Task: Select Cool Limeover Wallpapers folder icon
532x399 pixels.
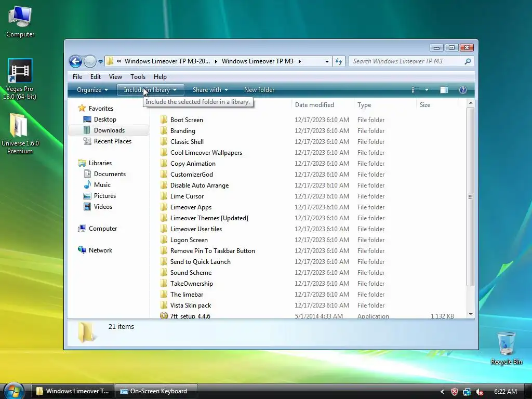Action: 164,152
